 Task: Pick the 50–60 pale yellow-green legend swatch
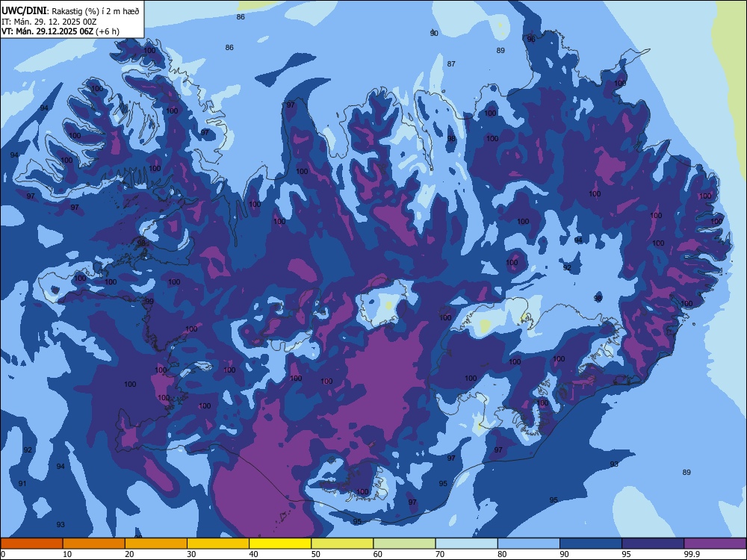[342, 544]
